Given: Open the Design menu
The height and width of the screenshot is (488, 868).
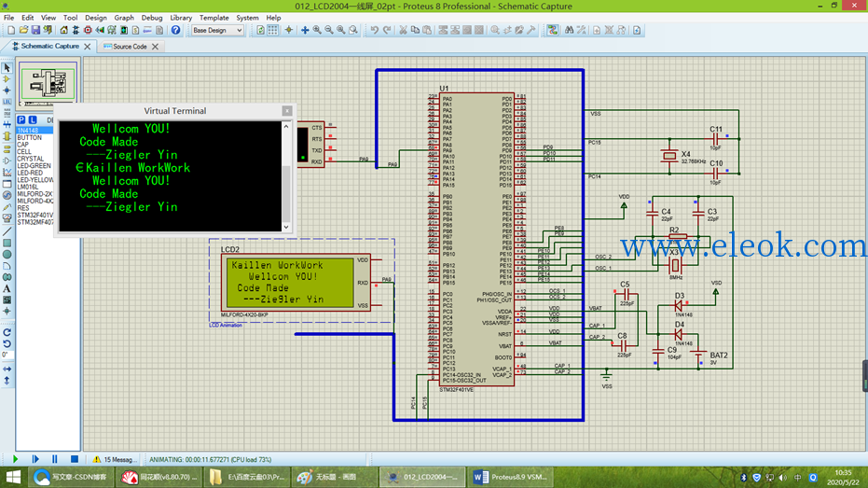Looking at the screenshot, I should click(x=96, y=18).
